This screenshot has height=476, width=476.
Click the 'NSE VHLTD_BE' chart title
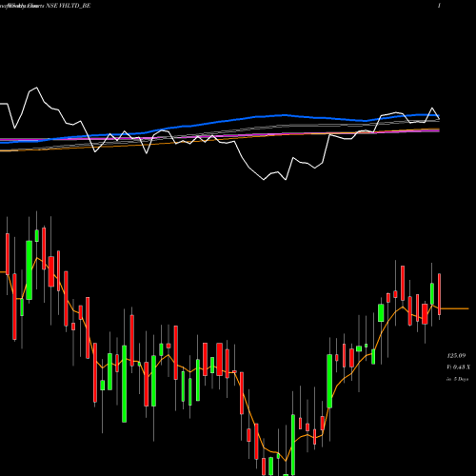(69, 6)
